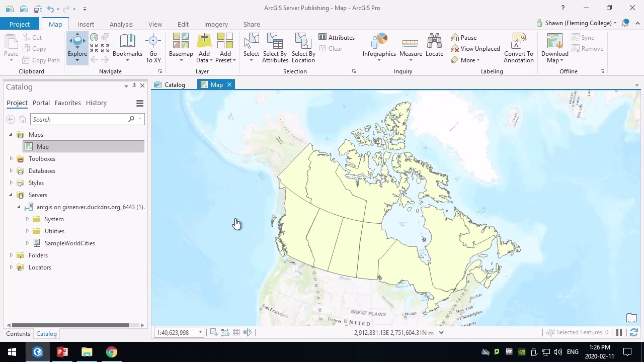Viewport: 644px width, 362px height.
Task: Switch to the Insert ribbon tab
Action: click(86, 24)
